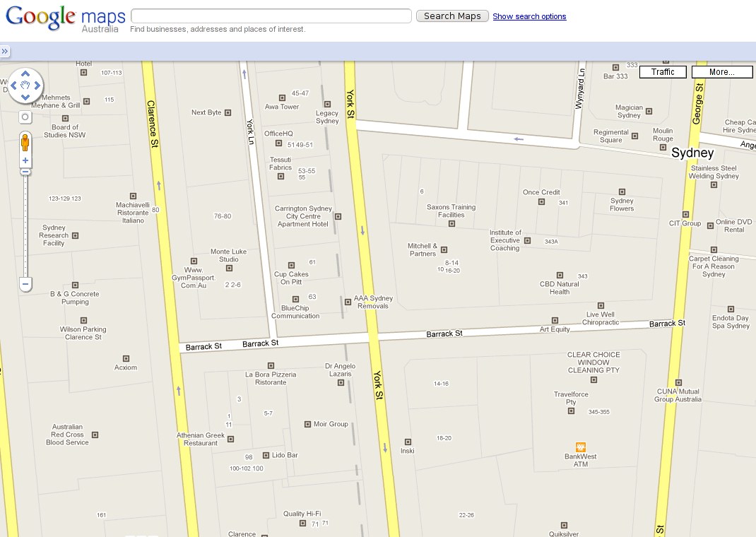
Task: Click the BlueChip Communication marker
Action: click(x=296, y=300)
